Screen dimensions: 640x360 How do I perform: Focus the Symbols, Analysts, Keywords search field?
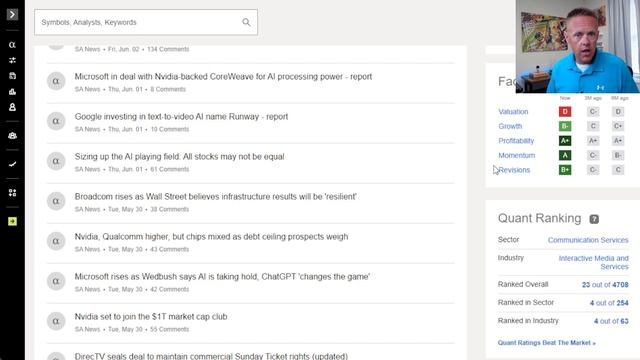pyautogui.click(x=146, y=22)
